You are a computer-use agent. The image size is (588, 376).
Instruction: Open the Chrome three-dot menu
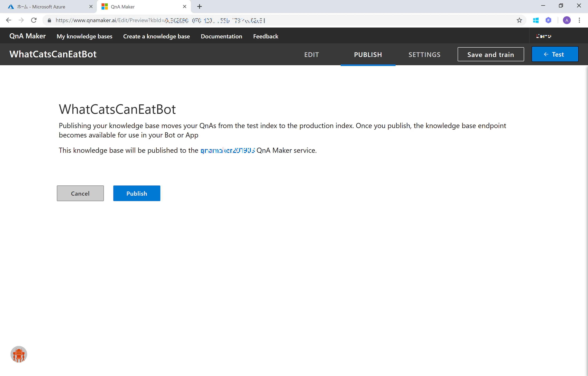click(579, 20)
